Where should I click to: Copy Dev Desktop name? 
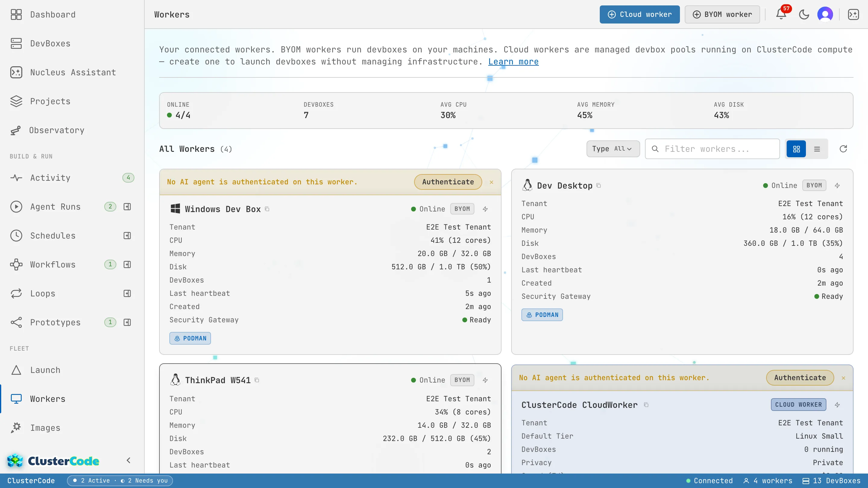tap(599, 186)
